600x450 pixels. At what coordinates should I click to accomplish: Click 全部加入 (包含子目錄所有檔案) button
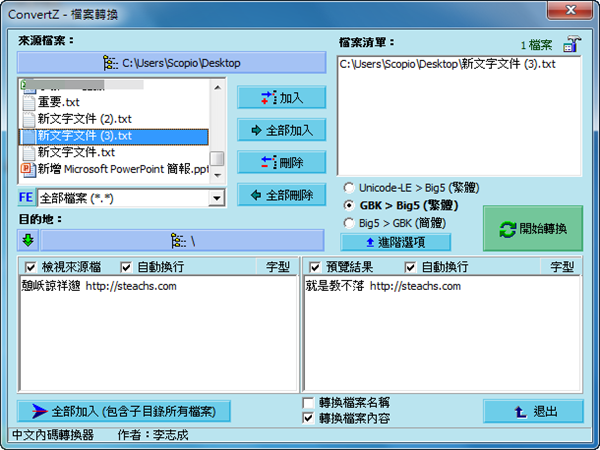[124, 411]
